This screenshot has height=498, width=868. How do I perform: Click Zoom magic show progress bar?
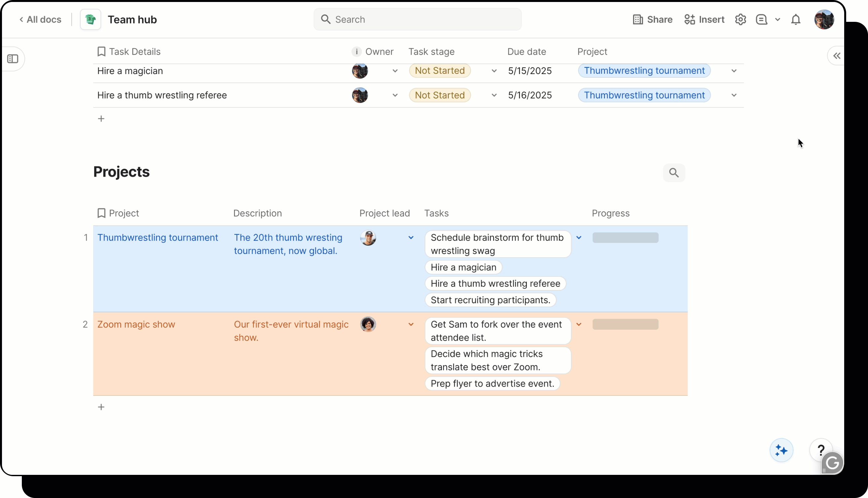point(625,324)
